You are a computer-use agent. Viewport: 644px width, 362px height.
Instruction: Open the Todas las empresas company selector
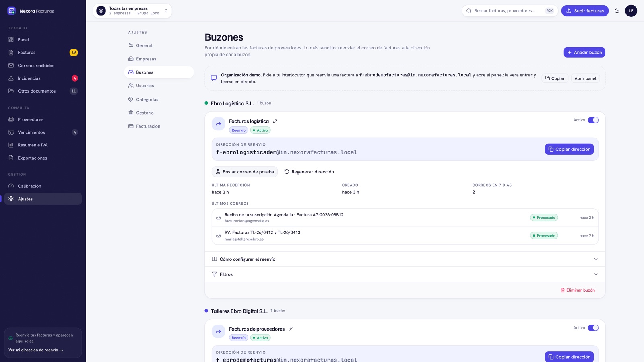[132, 11]
